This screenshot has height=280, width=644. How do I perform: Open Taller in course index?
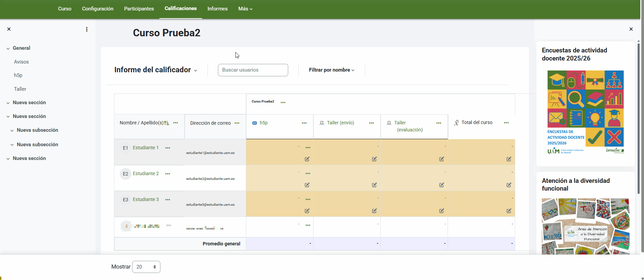pyautogui.click(x=20, y=89)
